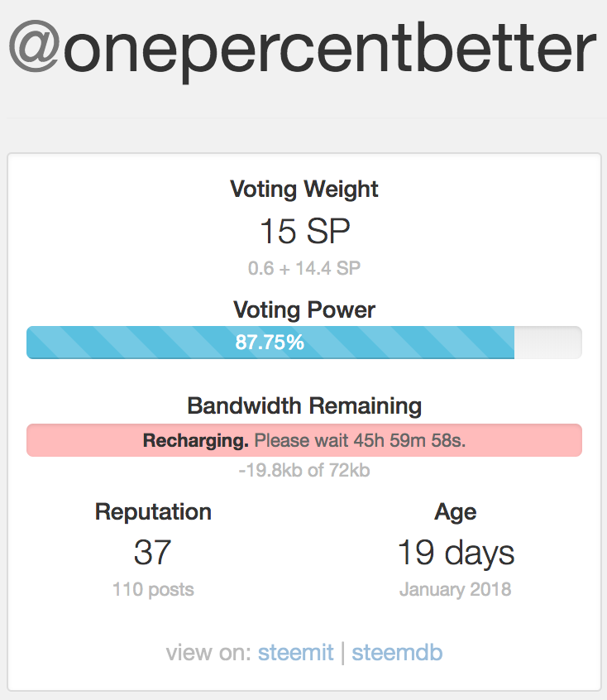
Task: Click the 0.6 + 14.4 SP breakdown text
Action: click(x=303, y=268)
